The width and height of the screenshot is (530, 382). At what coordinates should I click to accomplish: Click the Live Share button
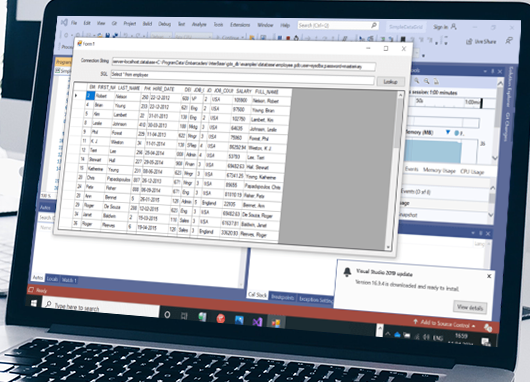coord(481,42)
